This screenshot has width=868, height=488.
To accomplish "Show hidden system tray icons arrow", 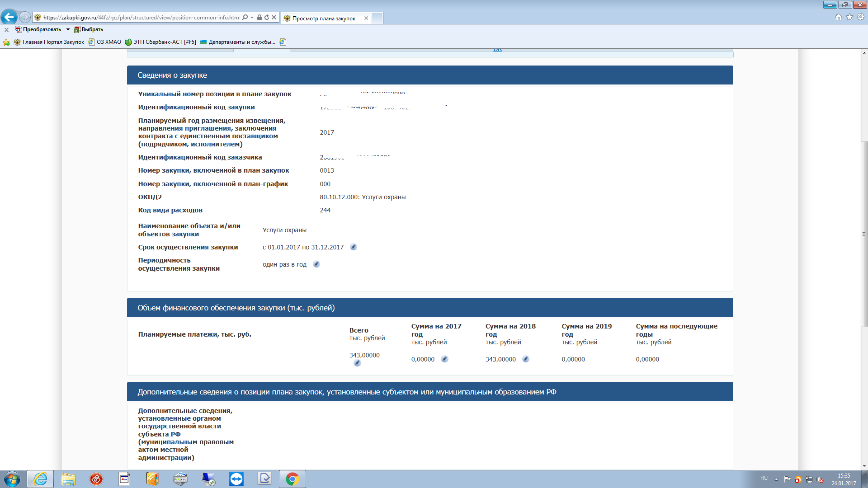I will (x=776, y=479).
